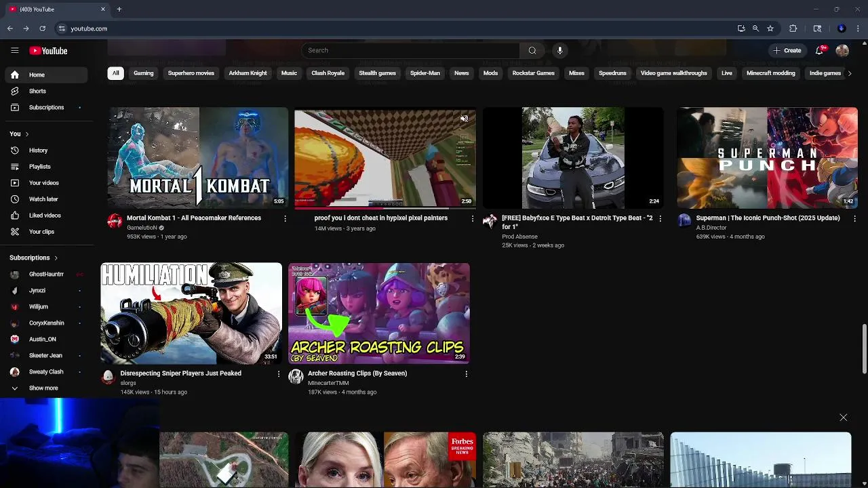Image resolution: width=868 pixels, height=488 pixels.
Task: Click the search magnifier button
Action: pos(532,50)
